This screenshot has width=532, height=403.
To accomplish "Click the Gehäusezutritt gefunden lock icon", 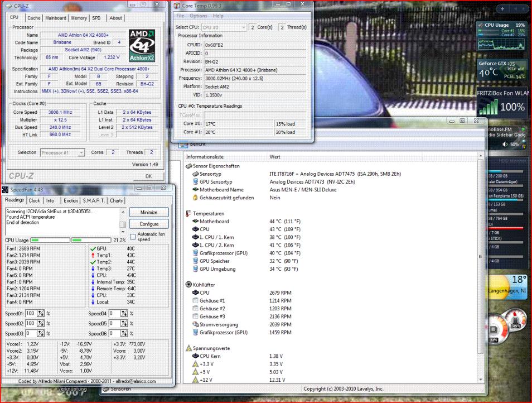I will (x=195, y=197).
